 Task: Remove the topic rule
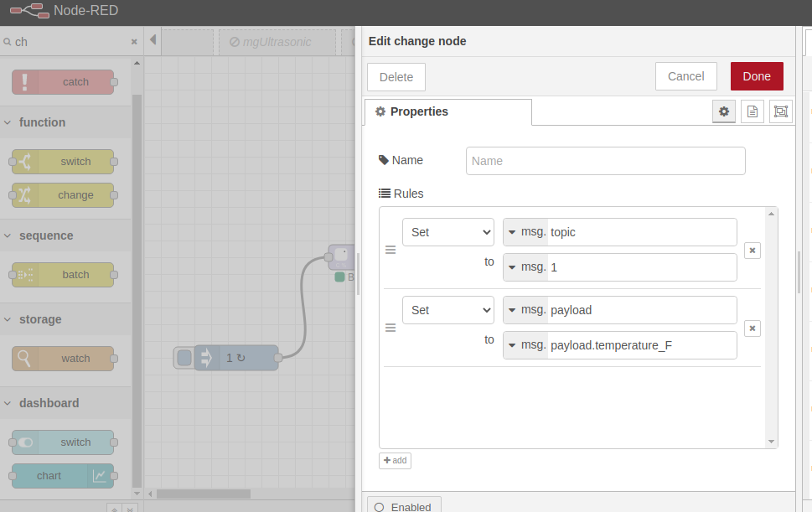click(753, 251)
